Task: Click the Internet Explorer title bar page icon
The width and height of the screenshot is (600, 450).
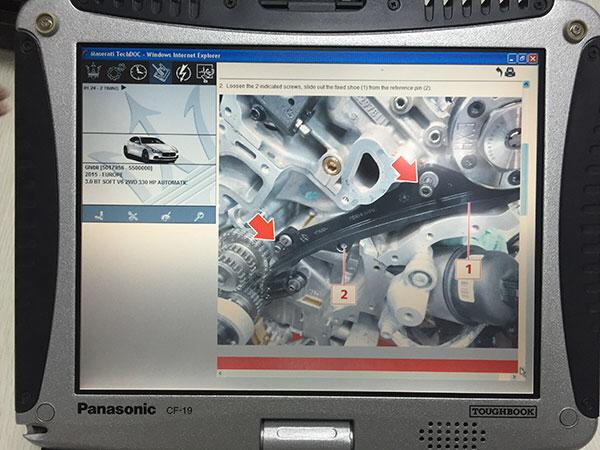Action: click(x=85, y=54)
